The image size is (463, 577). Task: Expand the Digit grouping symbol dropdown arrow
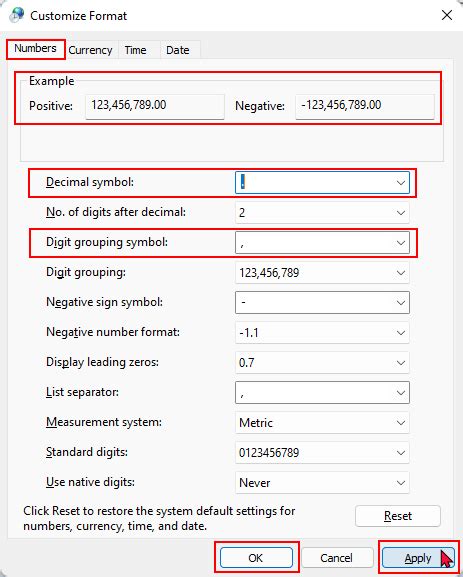[x=401, y=243]
